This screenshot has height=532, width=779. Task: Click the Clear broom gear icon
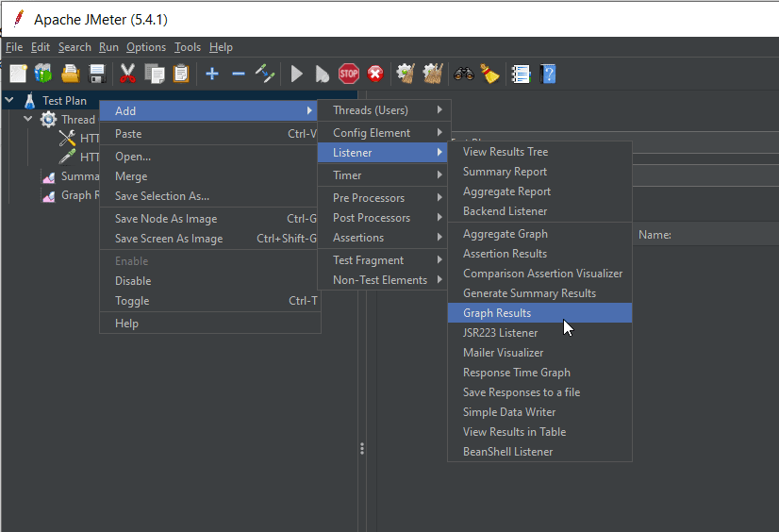click(x=406, y=74)
